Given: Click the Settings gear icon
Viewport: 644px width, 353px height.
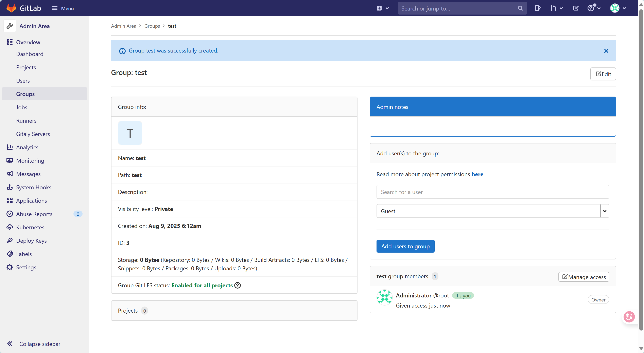Looking at the screenshot, I should (x=10, y=267).
